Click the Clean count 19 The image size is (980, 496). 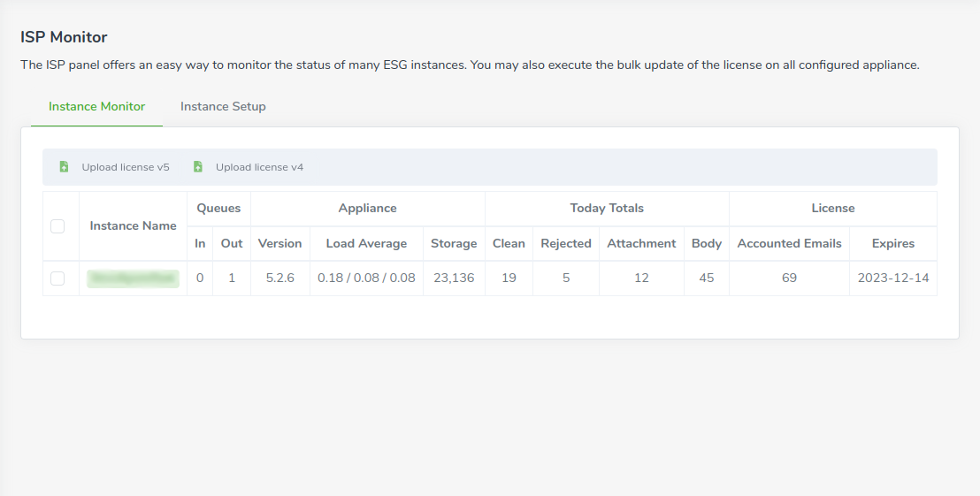tap(509, 278)
